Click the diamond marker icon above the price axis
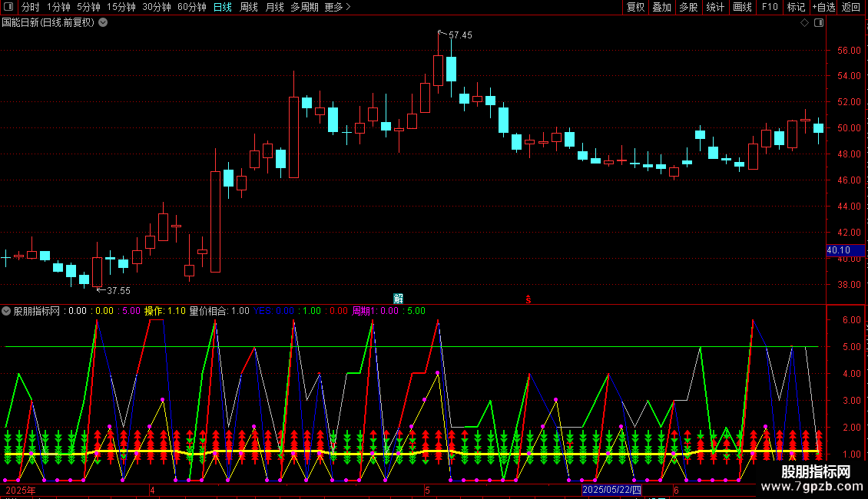This screenshot has height=499, width=868. point(804,23)
